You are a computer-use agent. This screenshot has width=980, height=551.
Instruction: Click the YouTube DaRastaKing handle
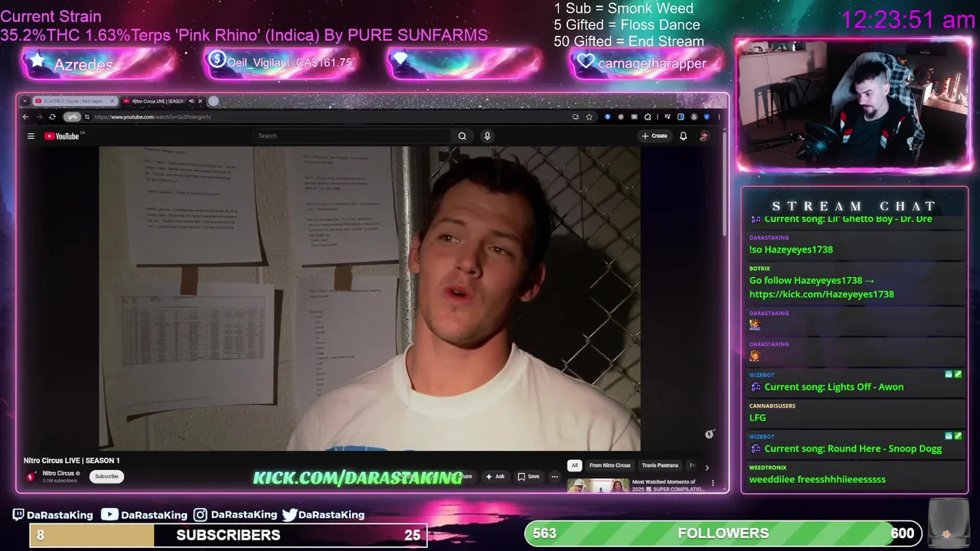[145, 515]
